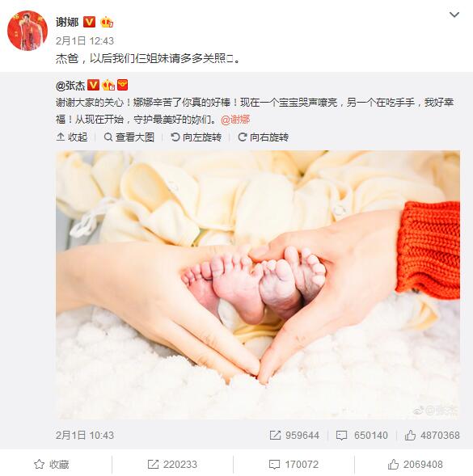Repost this post showing 220233
473x476 pixels.
172,465
